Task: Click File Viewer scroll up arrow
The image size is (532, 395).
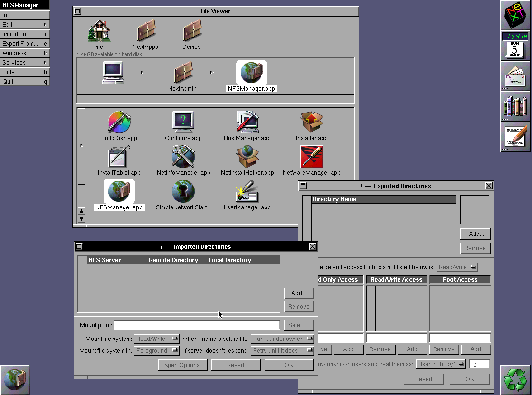Action: (x=81, y=211)
